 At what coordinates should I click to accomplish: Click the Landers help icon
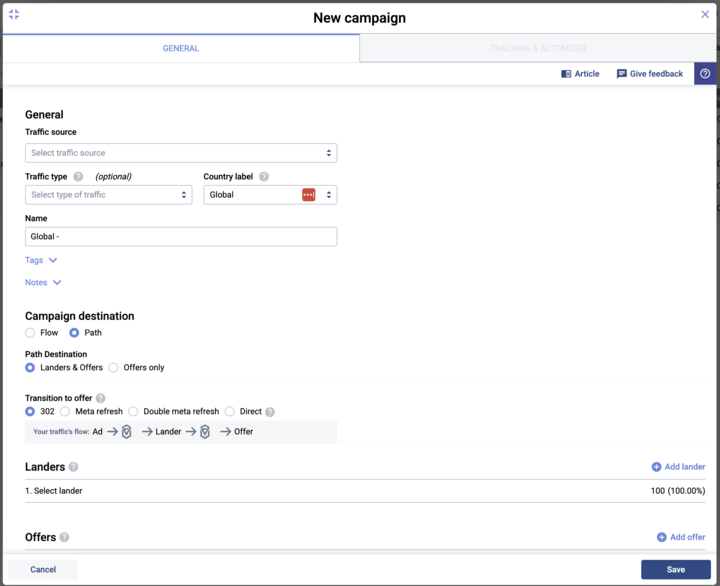coord(74,467)
